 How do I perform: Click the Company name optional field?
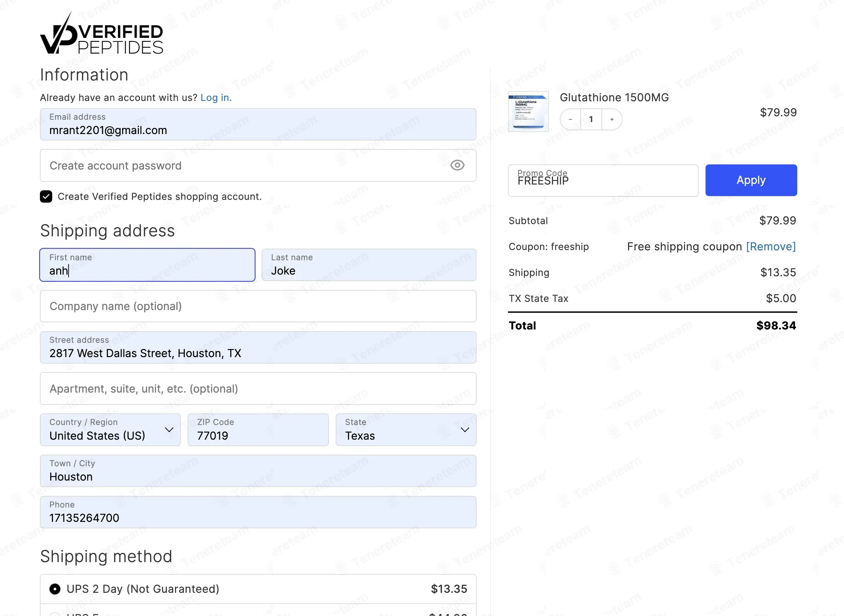pos(258,306)
